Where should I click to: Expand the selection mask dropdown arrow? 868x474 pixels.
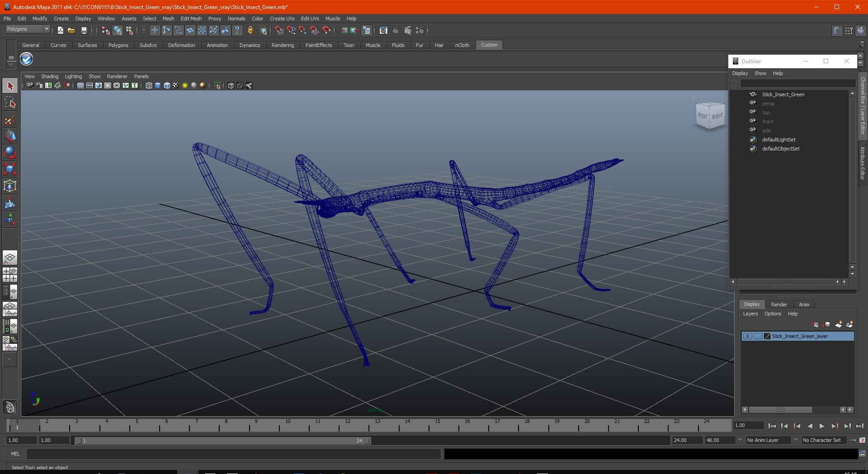pos(144,30)
